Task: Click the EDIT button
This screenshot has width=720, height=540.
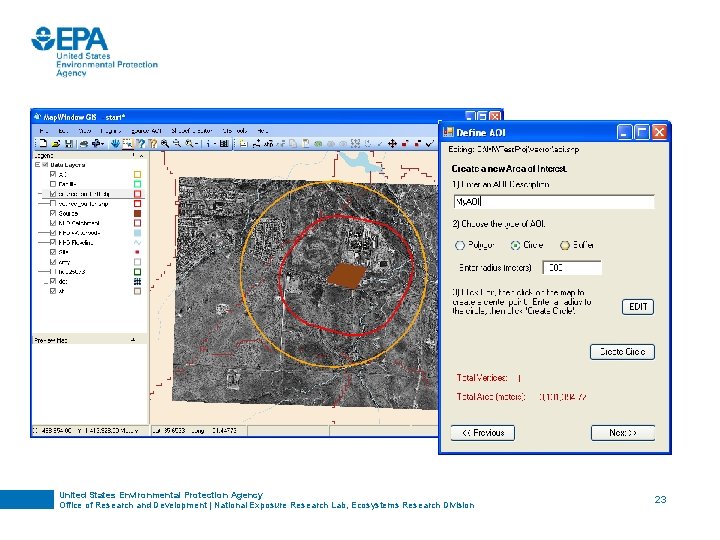Action: (x=638, y=307)
